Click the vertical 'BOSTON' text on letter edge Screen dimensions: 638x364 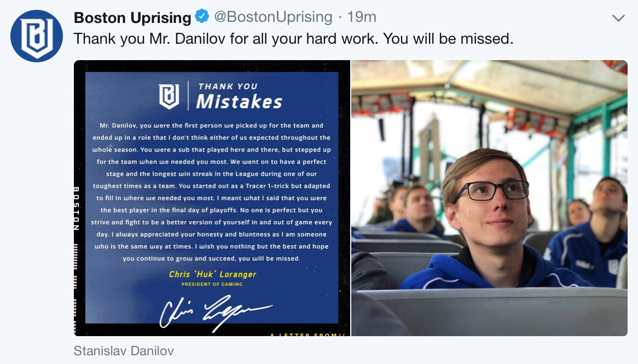tap(77, 209)
